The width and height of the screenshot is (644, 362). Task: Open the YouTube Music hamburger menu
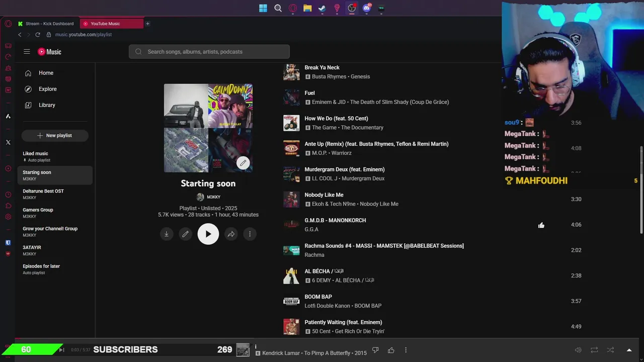[x=27, y=51]
